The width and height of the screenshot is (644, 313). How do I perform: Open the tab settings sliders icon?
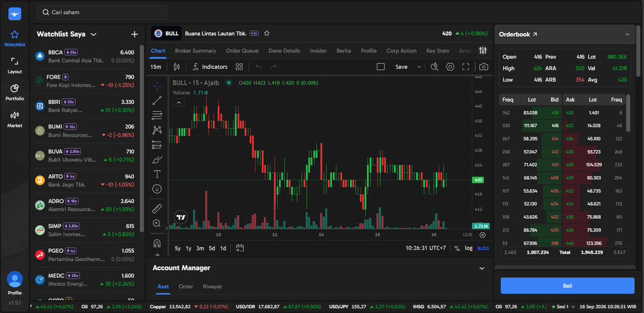point(483,50)
